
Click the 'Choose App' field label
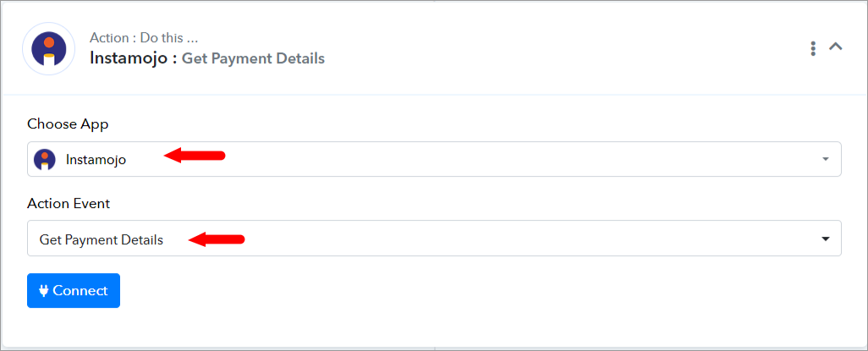[68, 124]
